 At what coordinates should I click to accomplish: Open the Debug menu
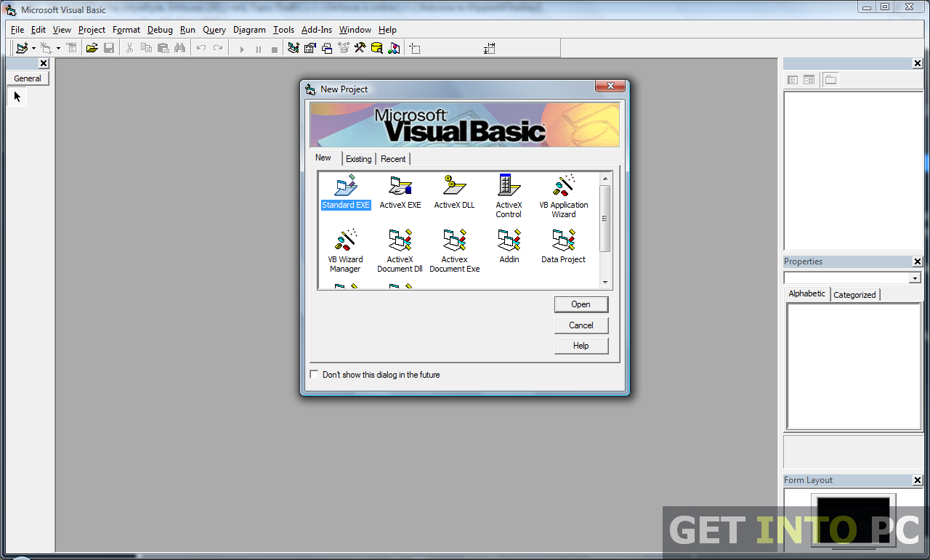[x=160, y=30]
